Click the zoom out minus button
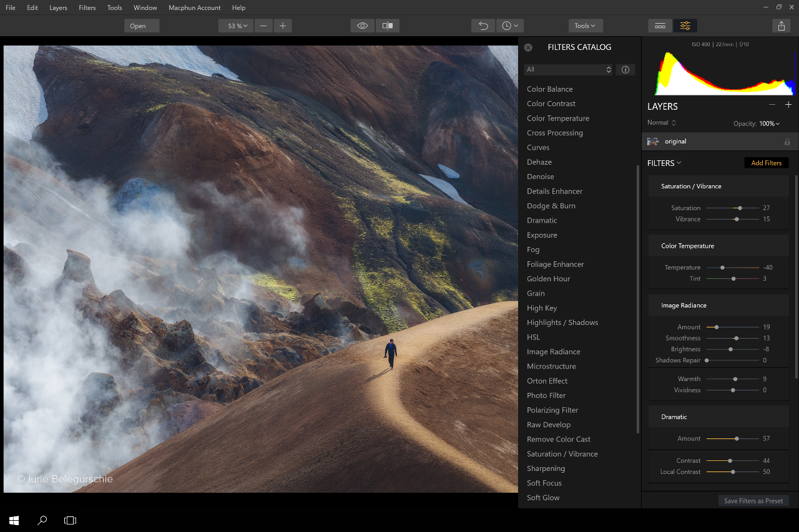Image resolution: width=799 pixels, height=532 pixels. pyautogui.click(x=263, y=26)
